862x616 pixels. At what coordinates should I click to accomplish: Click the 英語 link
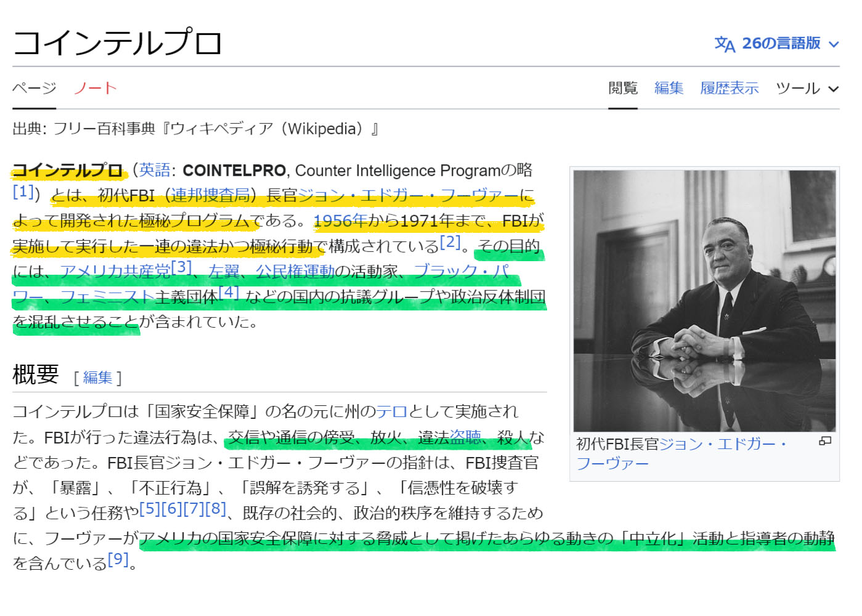pos(155,170)
